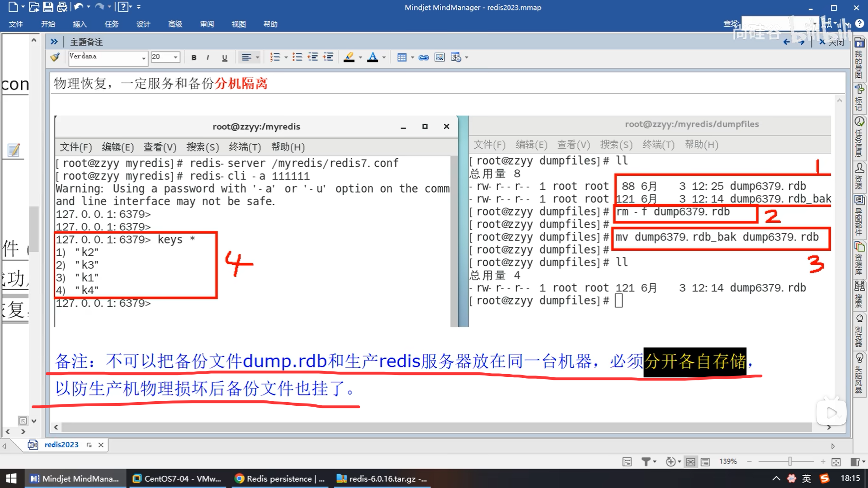Open the font size 20 dropdown
868x488 pixels.
[175, 57]
